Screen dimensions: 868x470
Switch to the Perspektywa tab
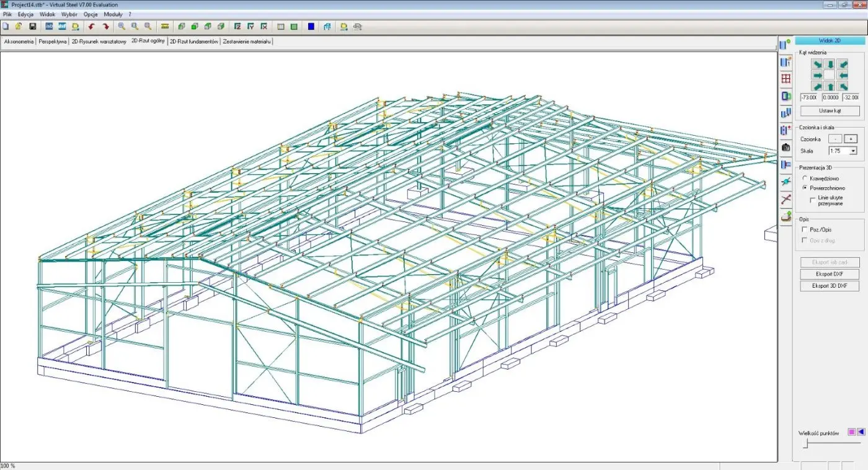click(53, 42)
